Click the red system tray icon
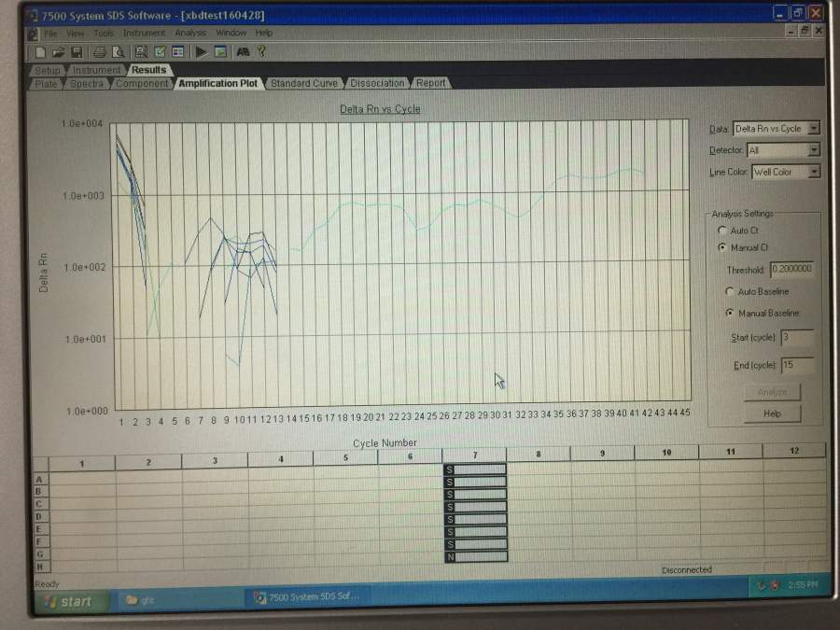 [775, 585]
